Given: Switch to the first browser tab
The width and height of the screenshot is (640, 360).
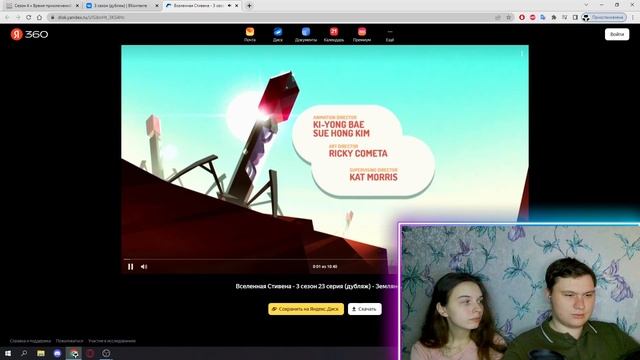Looking at the screenshot, I should (42, 6).
